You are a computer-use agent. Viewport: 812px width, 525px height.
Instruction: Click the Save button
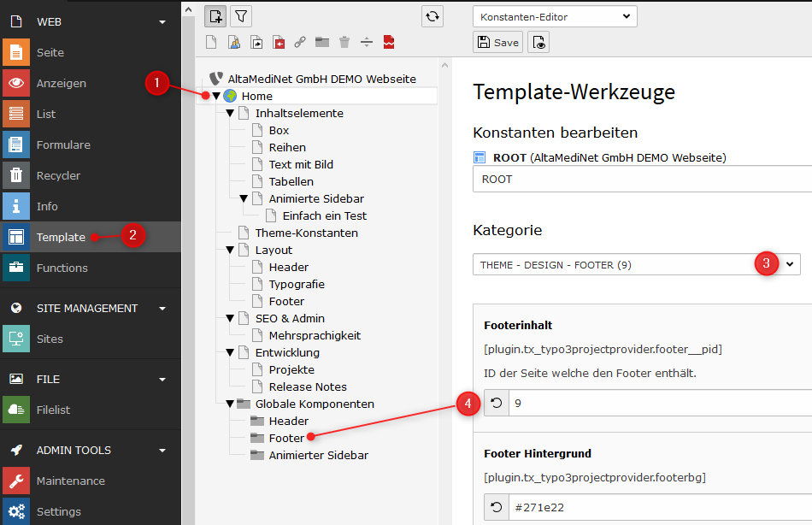point(497,42)
